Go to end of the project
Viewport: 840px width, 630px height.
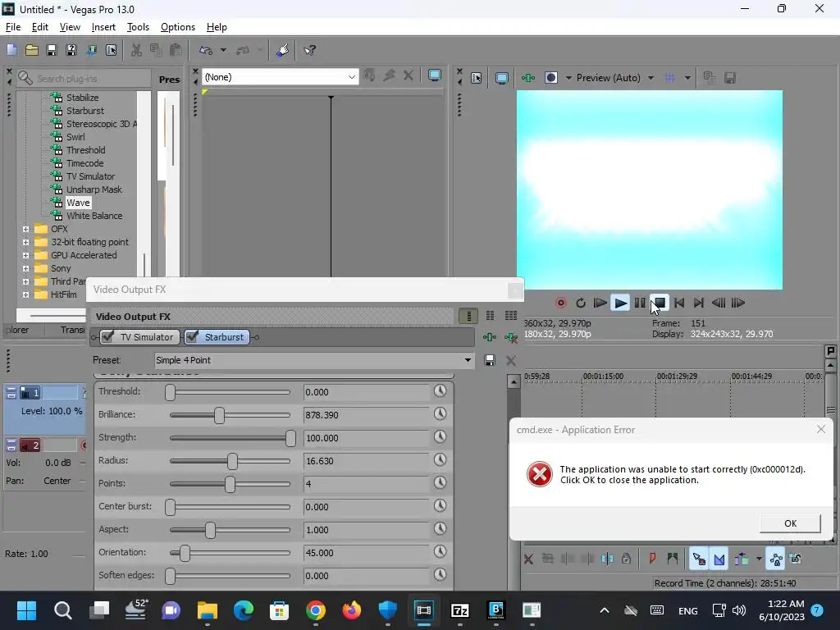click(699, 303)
